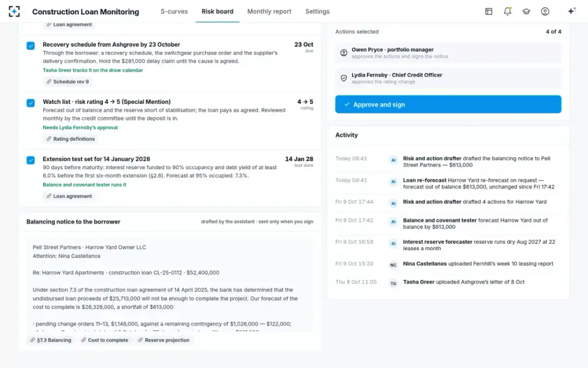Click TG avatar for Tasha Greer
The height and width of the screenshot is (368, 588).
coord(393,283)
